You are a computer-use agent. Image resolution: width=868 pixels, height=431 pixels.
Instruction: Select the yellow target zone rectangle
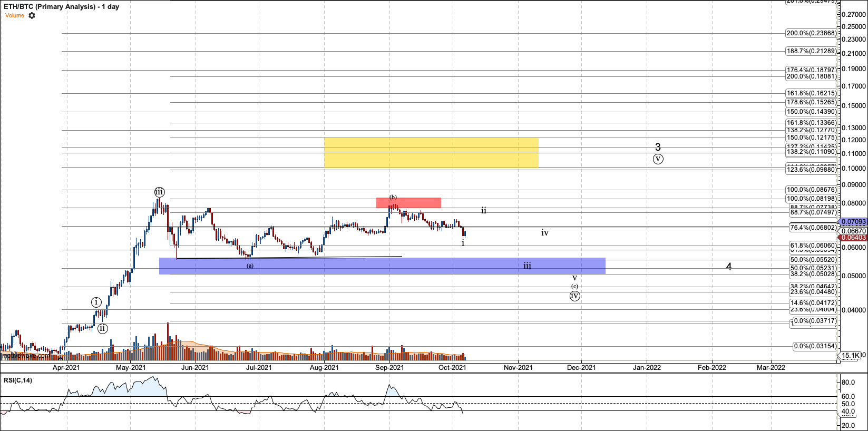coord(431,153)
